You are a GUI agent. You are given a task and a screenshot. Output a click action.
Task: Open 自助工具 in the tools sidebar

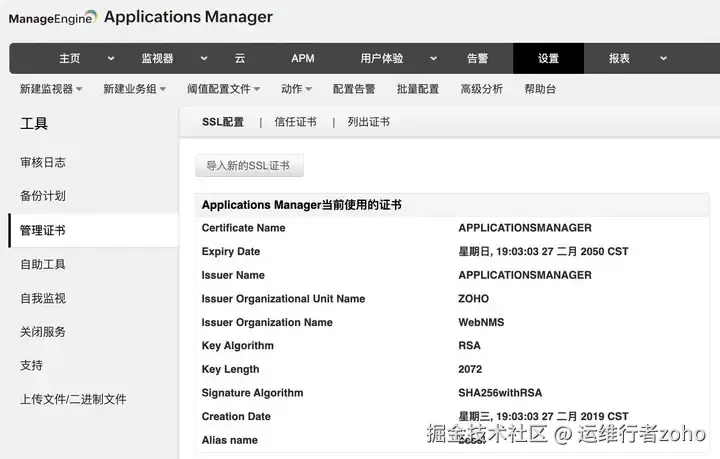click(x=43, y=264)
